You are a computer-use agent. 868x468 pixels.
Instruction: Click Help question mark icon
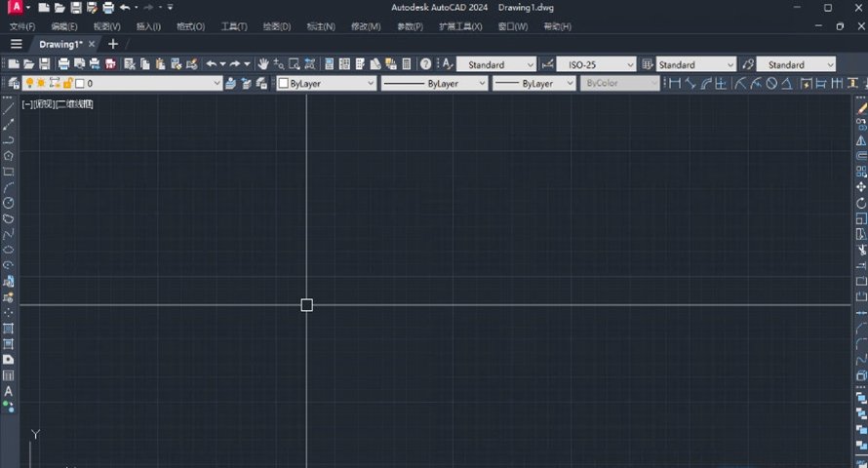[425, 64]
